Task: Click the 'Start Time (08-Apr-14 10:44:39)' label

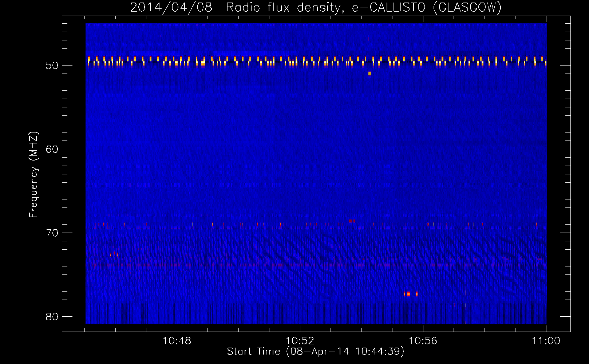Action: click(316, 352)
